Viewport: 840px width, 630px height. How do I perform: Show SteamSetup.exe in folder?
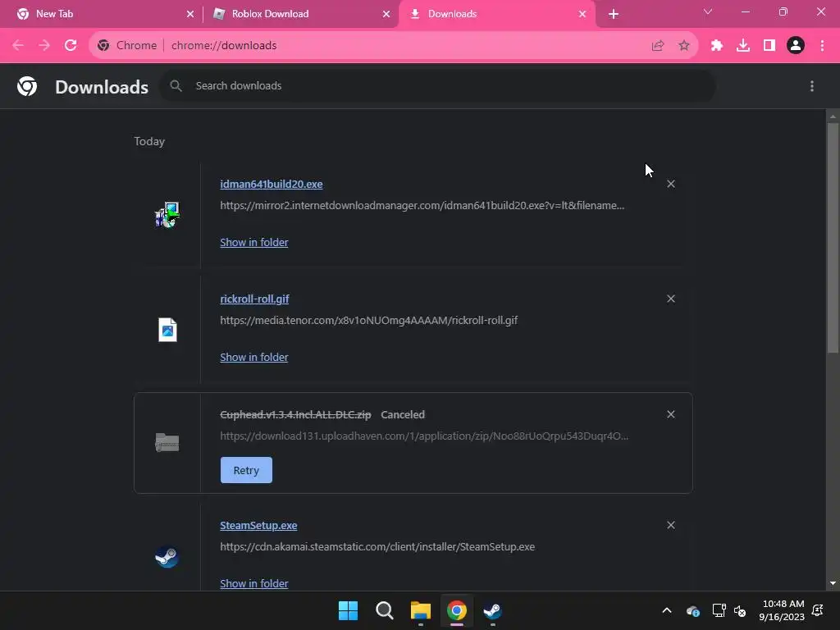point(254,583)
